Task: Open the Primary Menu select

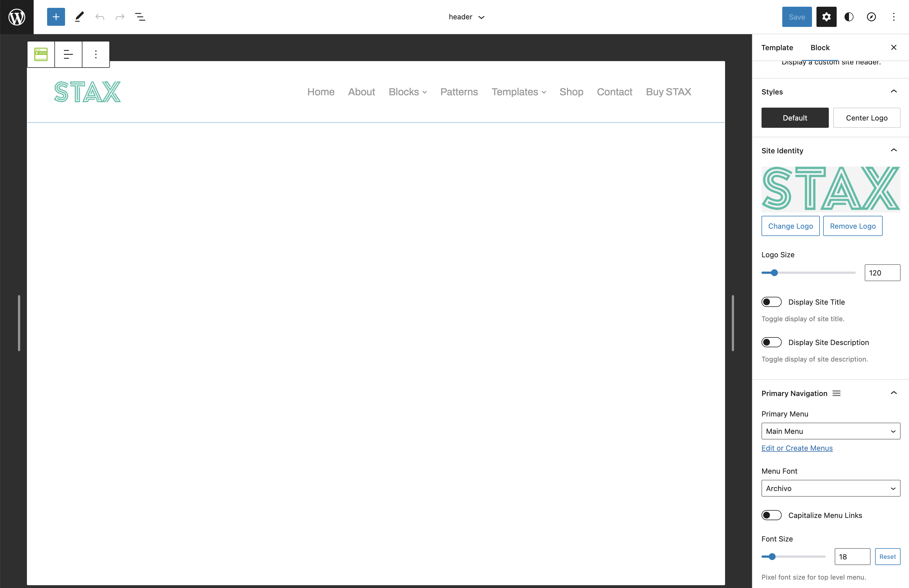Action: (x=831, y=431)
